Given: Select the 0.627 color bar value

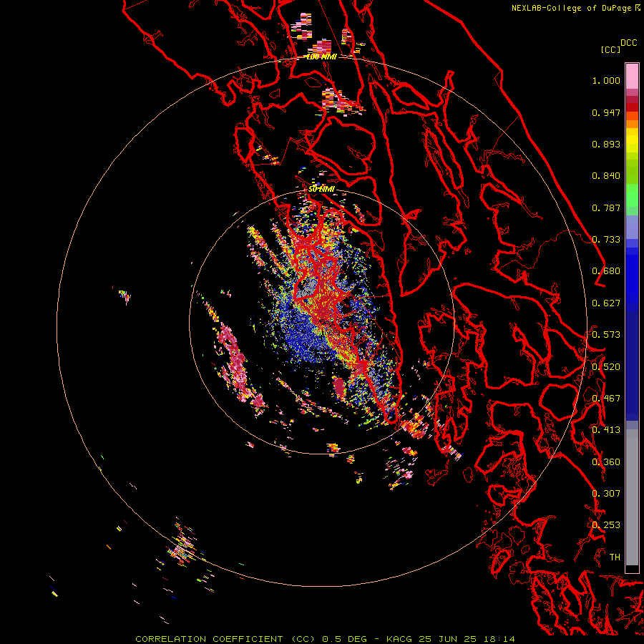Looking at the screenshot, I should point(606,303).
